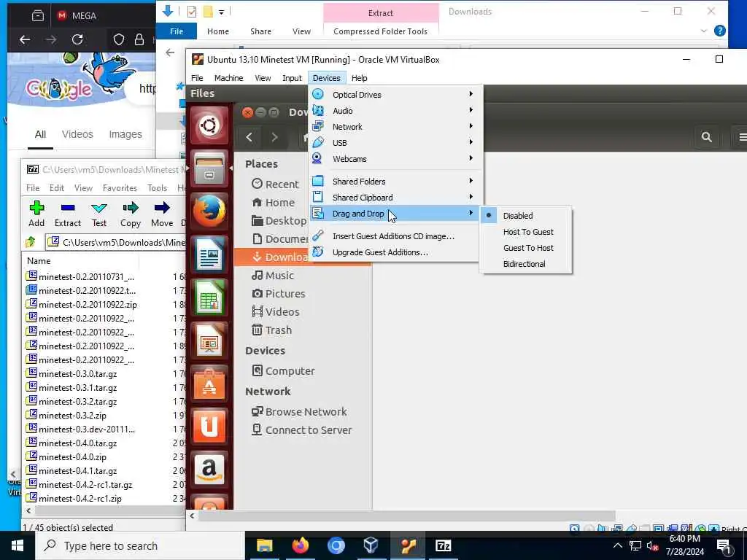Click Extract button in 7-Zip toolbar

[x=68, y=214]
